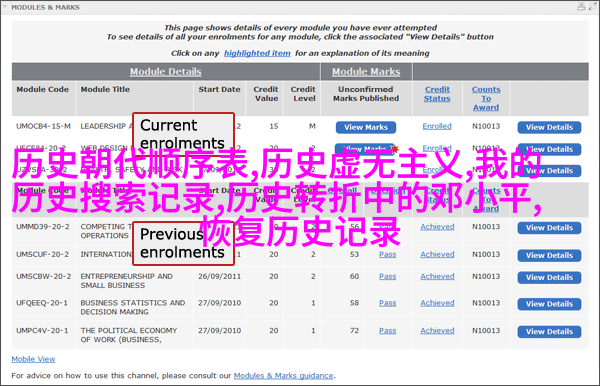Click Pass decision for UMPC4V-20-1
The image size is (600, 386).
(x=388, y=330)
